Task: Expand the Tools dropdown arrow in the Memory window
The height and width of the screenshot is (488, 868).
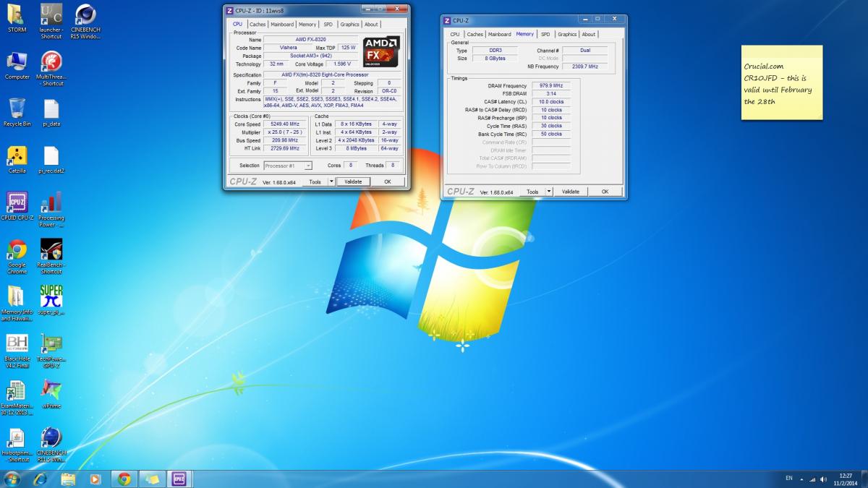Action: tap(549, 192)
